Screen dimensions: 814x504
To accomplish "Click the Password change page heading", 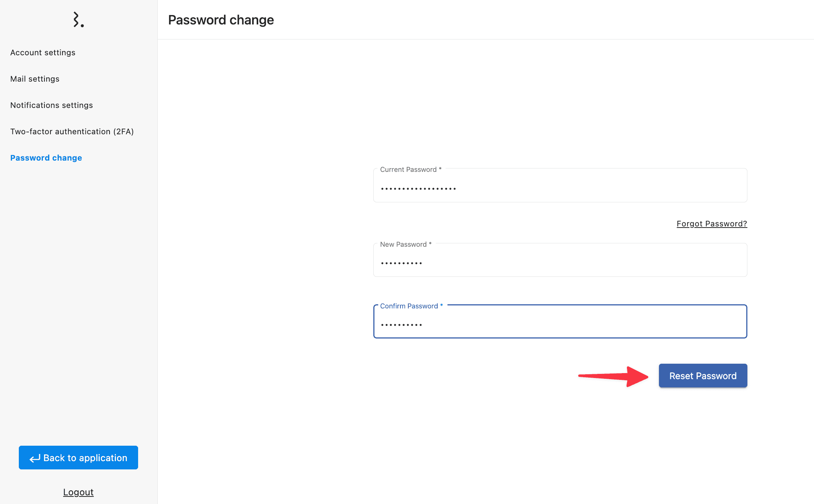I will (221, 20).
